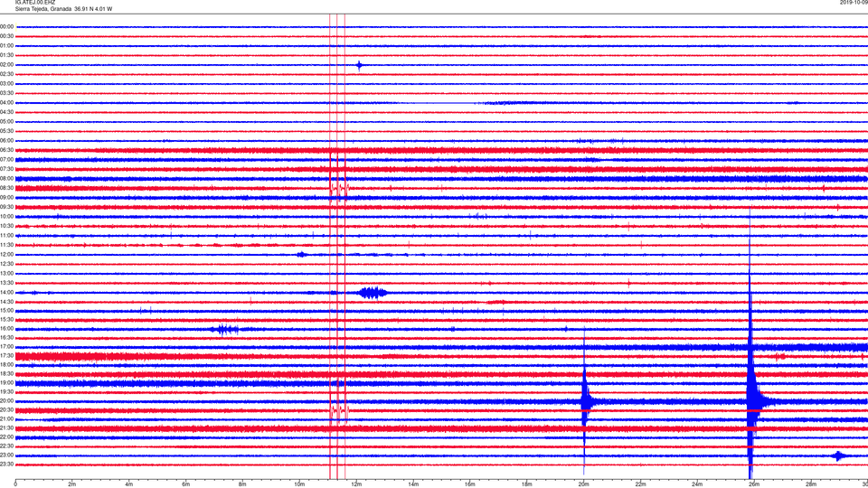Click the 12:00 time label

click(x=7, y=255)
